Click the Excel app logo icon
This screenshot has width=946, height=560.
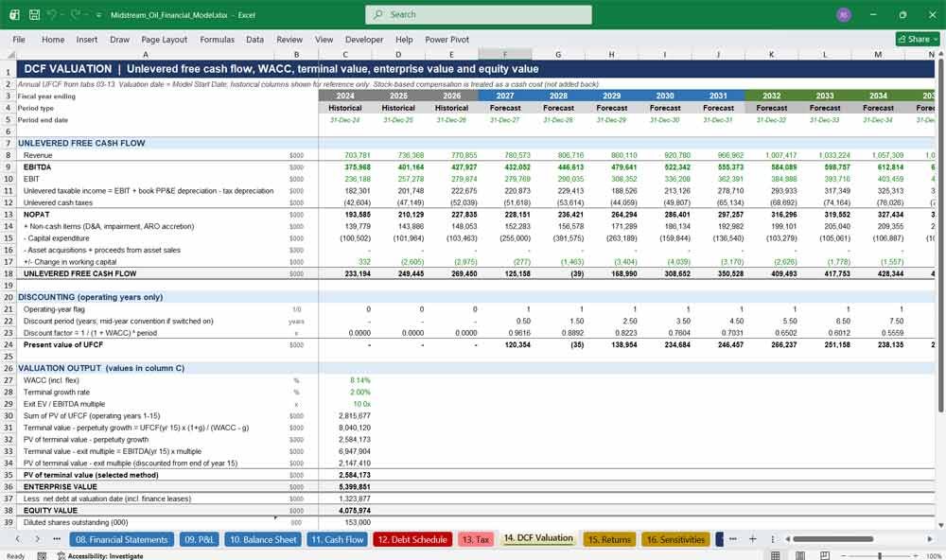[x=14, y=14]
